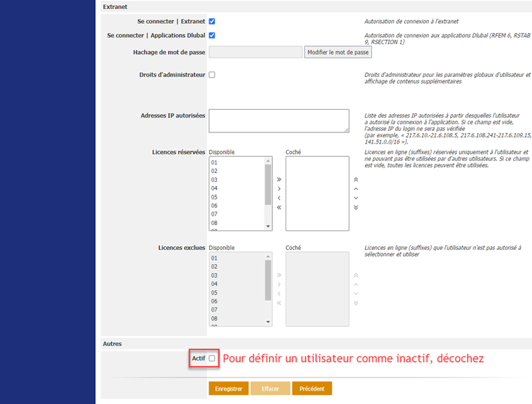Click scroll up arrow of Licences exclues list
Screen dimensions: 532x404
268,256
